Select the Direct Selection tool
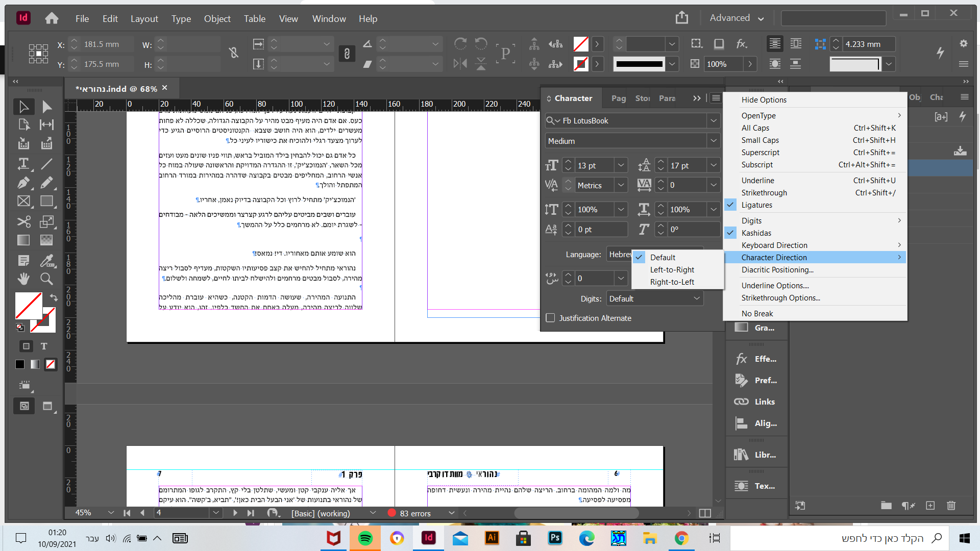The height and width of the screenshot is (551, 980). 46,107
